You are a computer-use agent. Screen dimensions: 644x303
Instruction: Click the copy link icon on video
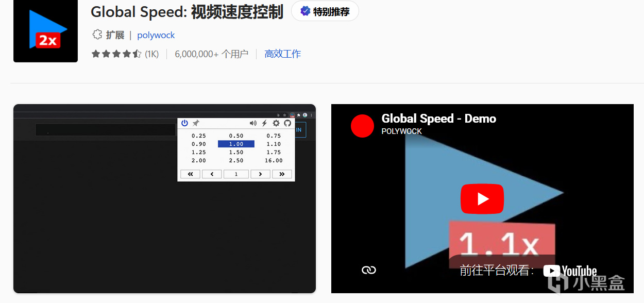pyautogui.click(x=369, y=270)
